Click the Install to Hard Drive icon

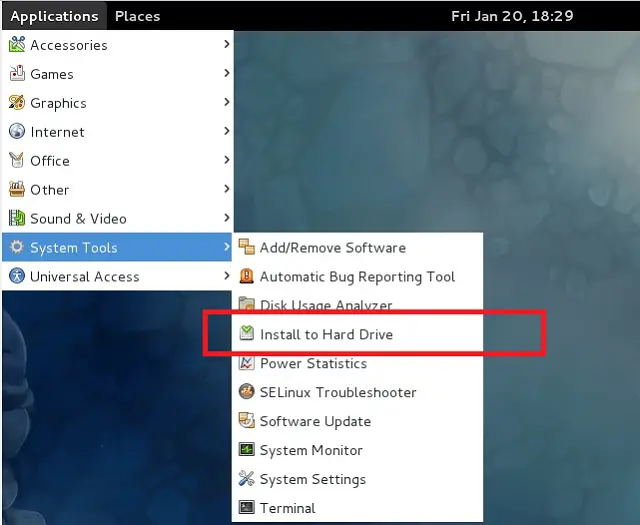click(247, 334)
